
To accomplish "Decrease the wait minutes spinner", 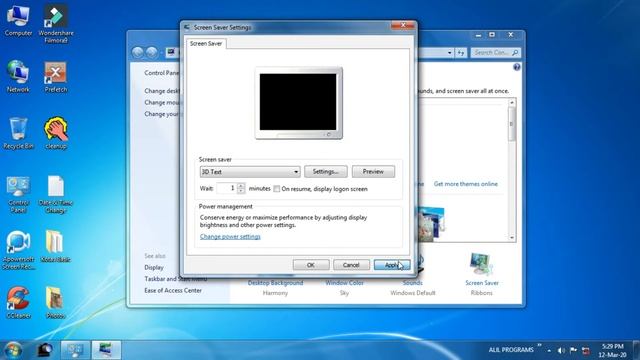I will [x=241, y=191].
